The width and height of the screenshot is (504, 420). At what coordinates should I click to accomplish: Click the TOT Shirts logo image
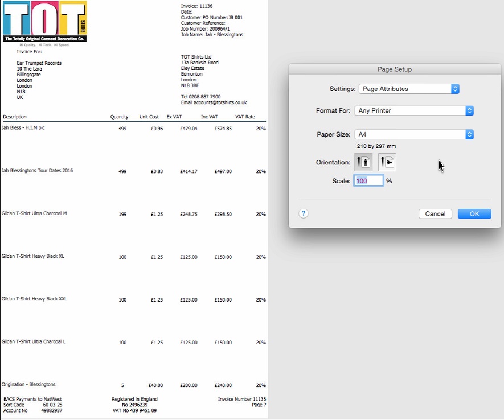coord(45,22)
